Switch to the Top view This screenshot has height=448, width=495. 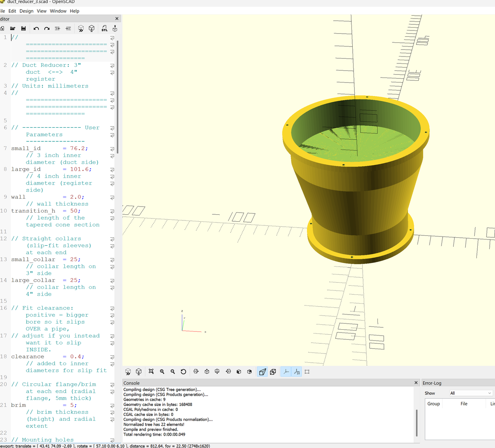pos(207,372)
